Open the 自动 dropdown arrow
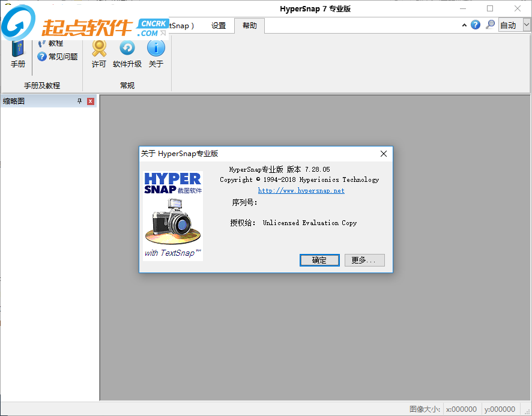This screenshot has width=532, height=416. point(526,25)
